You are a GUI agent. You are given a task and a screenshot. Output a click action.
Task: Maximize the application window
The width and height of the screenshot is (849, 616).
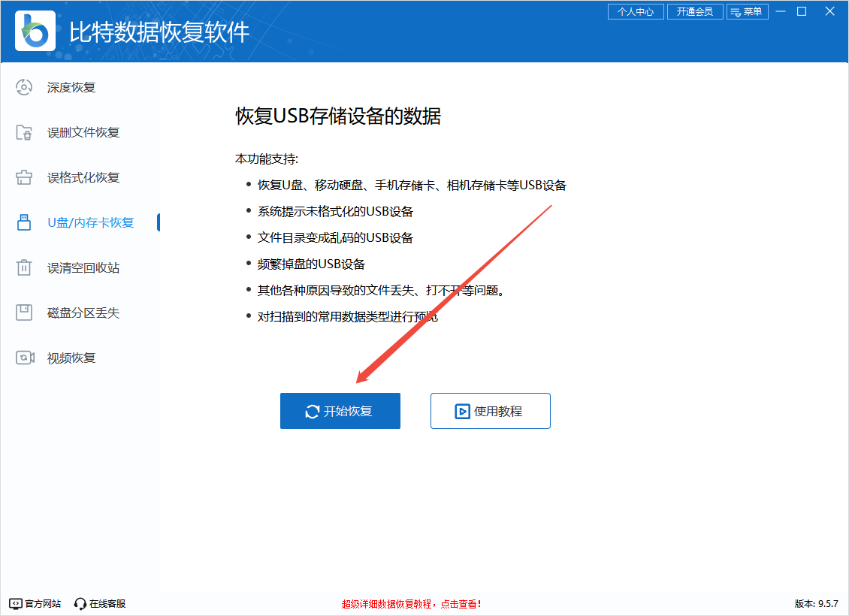pyautogui.click(x=802, y=11)
